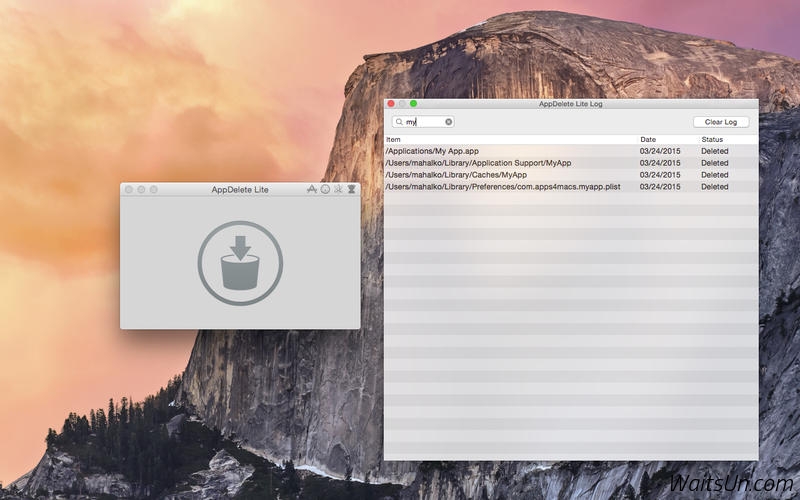
Task: Click the 'AppDelete Lite' main window title
Action: pos(240,189)
